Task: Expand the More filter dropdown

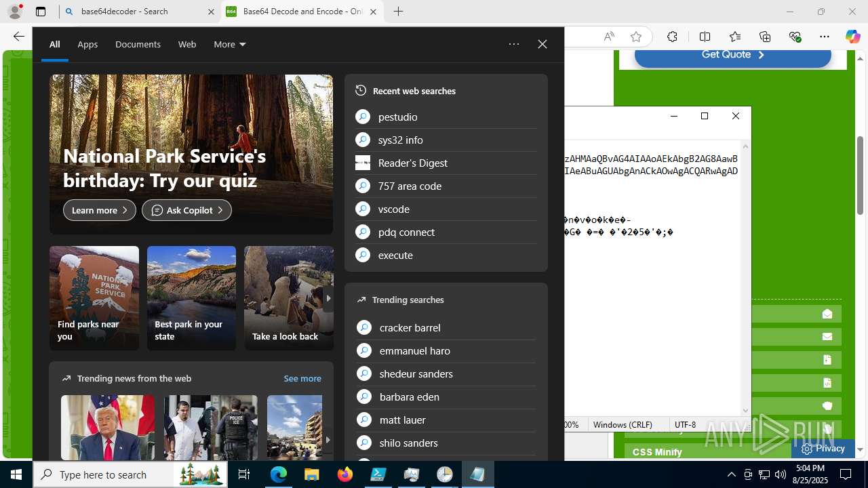Action: (x=229, y=44)
